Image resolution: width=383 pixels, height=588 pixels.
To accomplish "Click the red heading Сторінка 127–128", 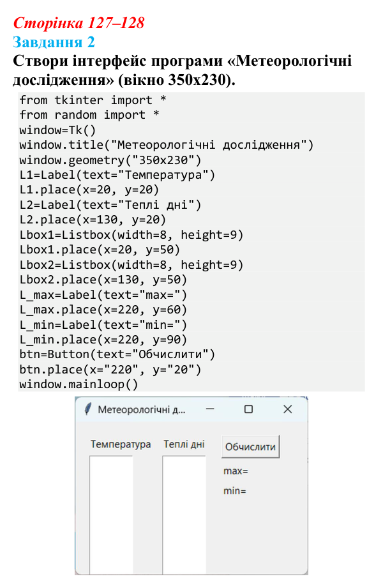I will tap(79, 23).
